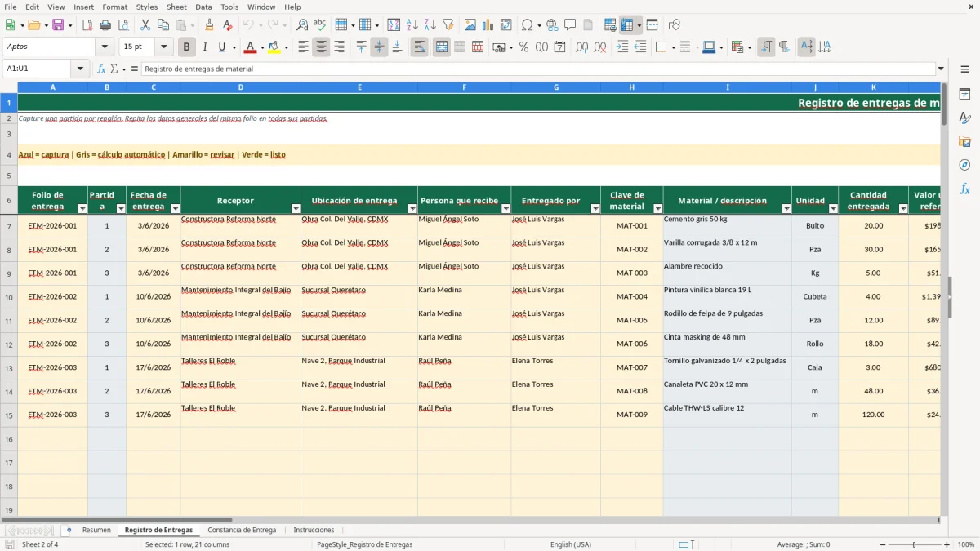980x551 pixels.
Task: Copy the selected cells
Action: (163, 25)
